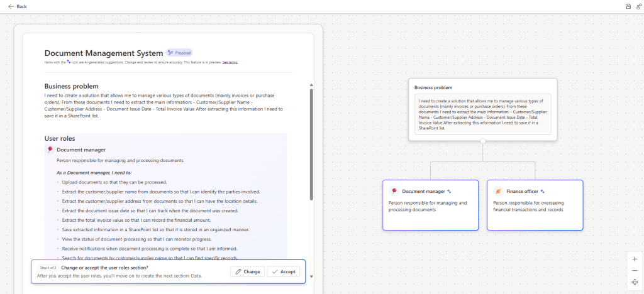
Task: Zoom in on the canvas with plus
Action: pyautogui.click(x=635, y=259)
